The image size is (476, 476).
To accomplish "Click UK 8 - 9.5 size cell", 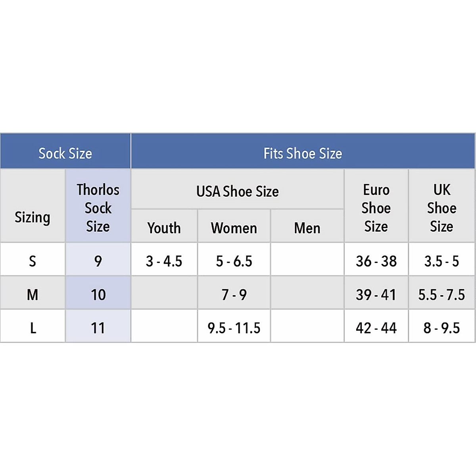I will click(x=441, y=328).
